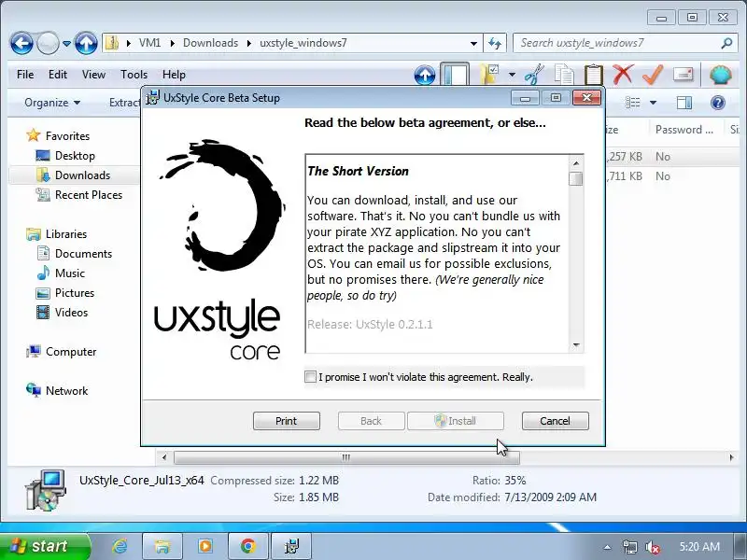Click the Print button in setup
This screenshot has width=747, height=560.
[287, 421]
